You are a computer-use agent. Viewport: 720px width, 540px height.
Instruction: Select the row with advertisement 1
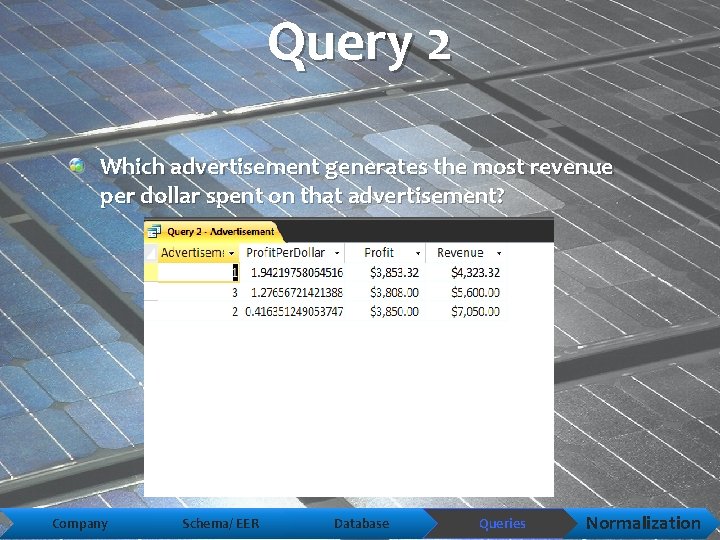tap(151, 272)
